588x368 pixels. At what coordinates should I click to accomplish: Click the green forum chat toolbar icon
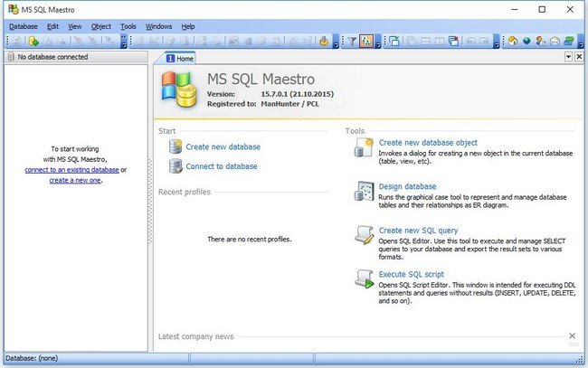[x=569, y=42]
